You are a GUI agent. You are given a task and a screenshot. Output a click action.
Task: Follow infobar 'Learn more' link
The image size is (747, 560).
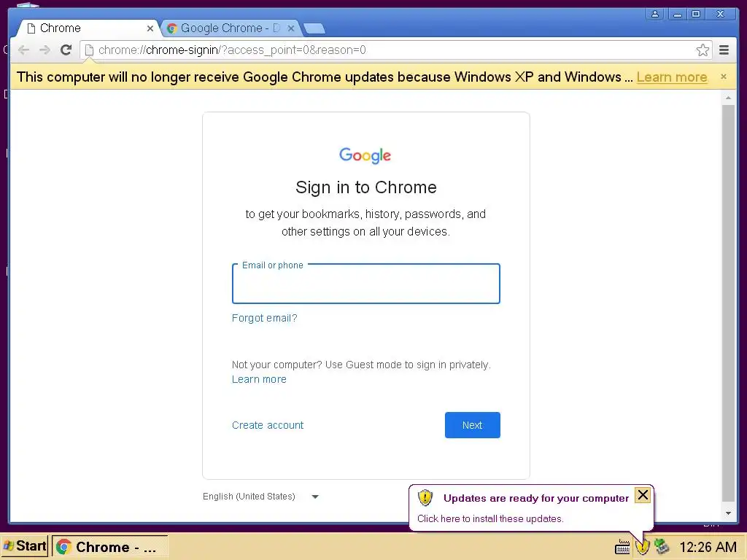point(672,77)
